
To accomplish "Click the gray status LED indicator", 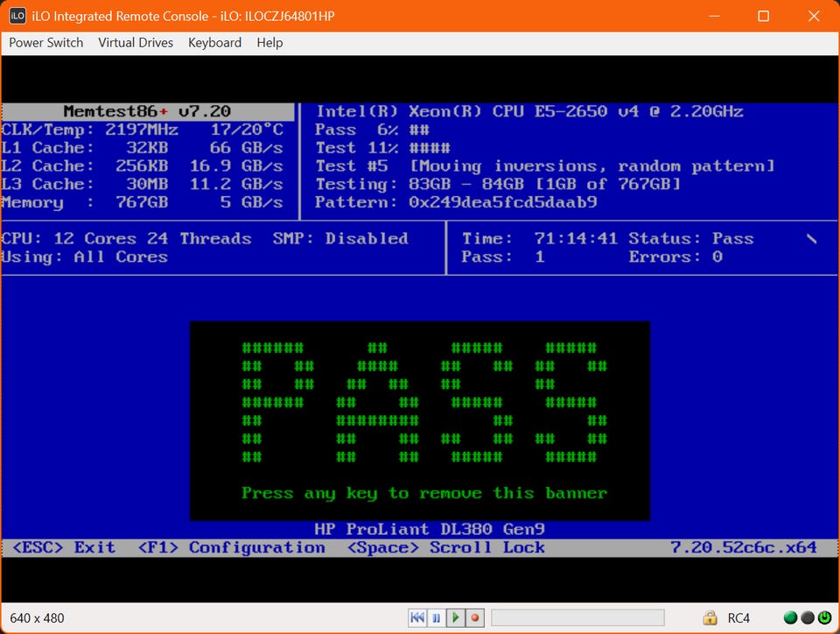I will coord(808,618).
